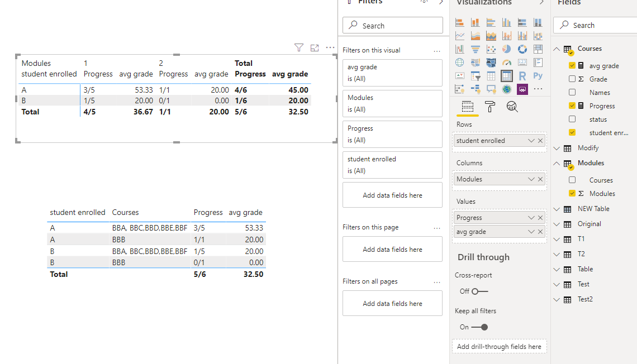Open Filters on all pages ellipsis menu

click(x=437, y=282)
